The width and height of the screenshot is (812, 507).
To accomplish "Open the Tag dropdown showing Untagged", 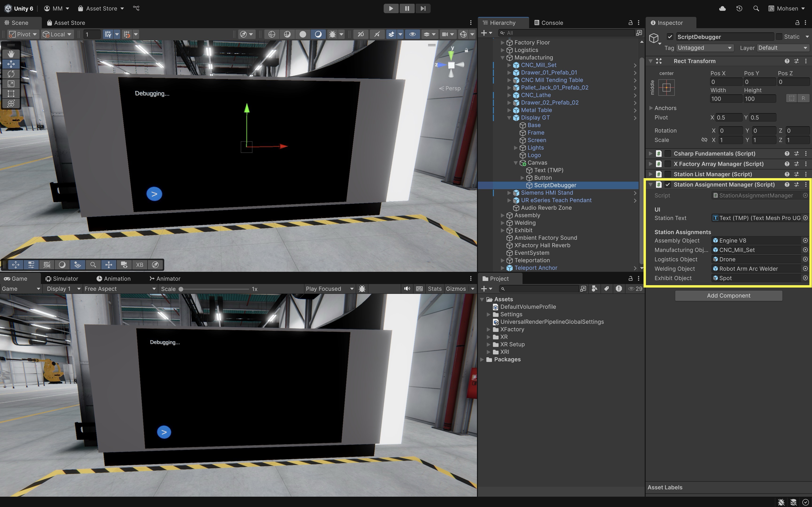I will (705, 48).
